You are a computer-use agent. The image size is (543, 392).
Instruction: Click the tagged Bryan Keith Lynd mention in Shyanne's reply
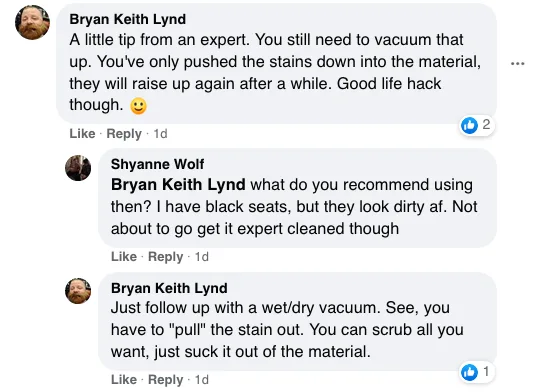point(178,185)
